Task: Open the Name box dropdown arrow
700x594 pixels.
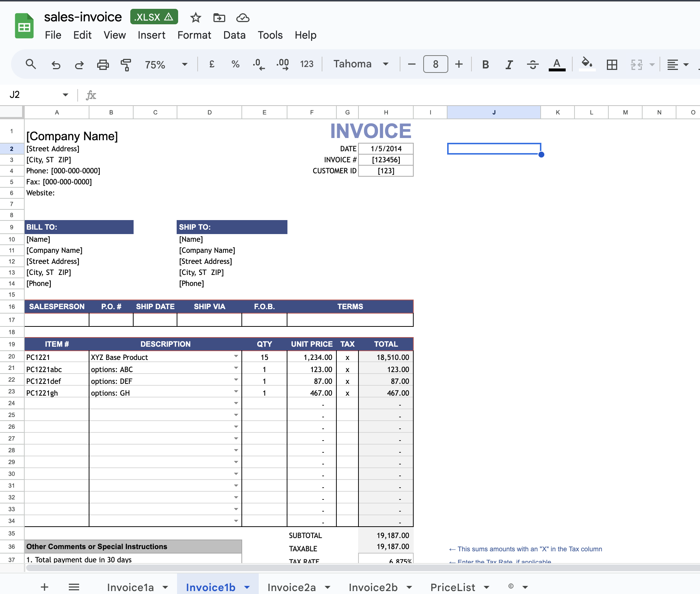Action: click(x=66, y=95)
